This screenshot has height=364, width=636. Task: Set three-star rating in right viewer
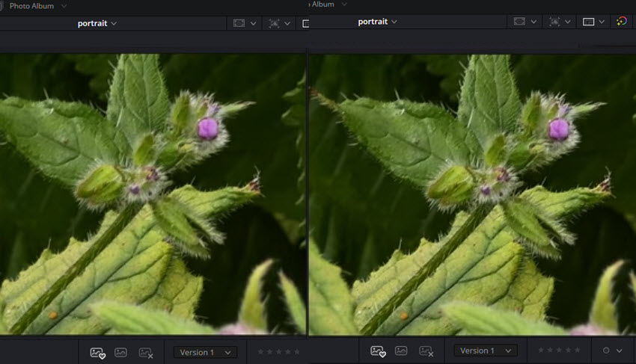tap(559, 351)
